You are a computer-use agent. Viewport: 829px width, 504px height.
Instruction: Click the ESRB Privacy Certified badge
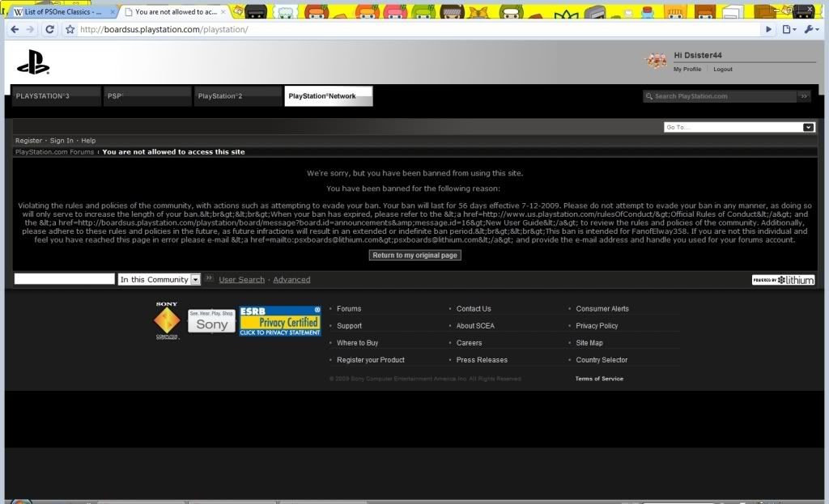[280, 321]
